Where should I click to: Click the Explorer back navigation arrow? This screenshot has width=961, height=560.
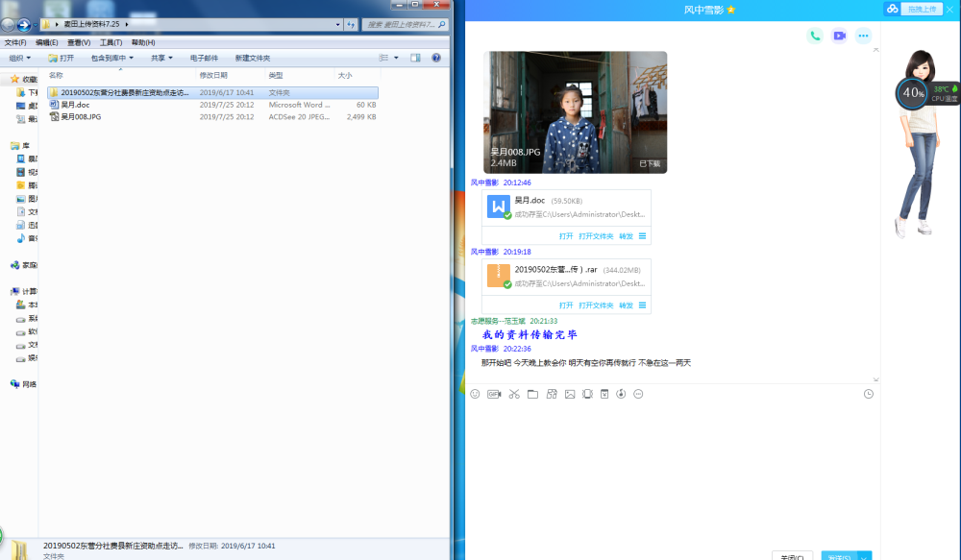[x=8, y=25]
